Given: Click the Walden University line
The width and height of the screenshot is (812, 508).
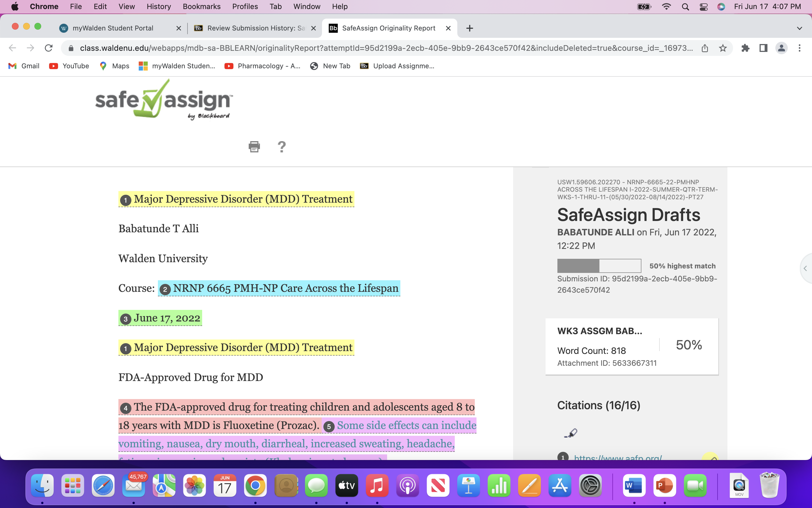Looking at the screenshot, I should click(x=163, y=258).
